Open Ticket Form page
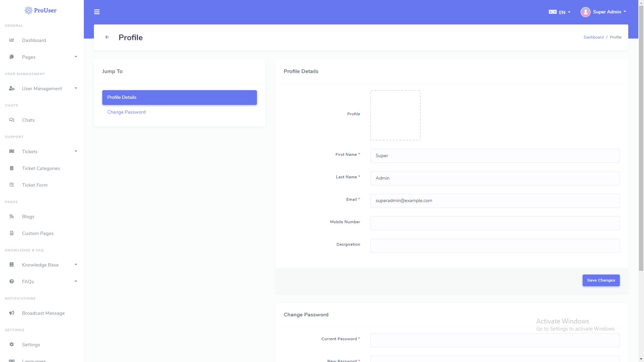Screen dimensions: 644x362 click(x=42, y=185)
